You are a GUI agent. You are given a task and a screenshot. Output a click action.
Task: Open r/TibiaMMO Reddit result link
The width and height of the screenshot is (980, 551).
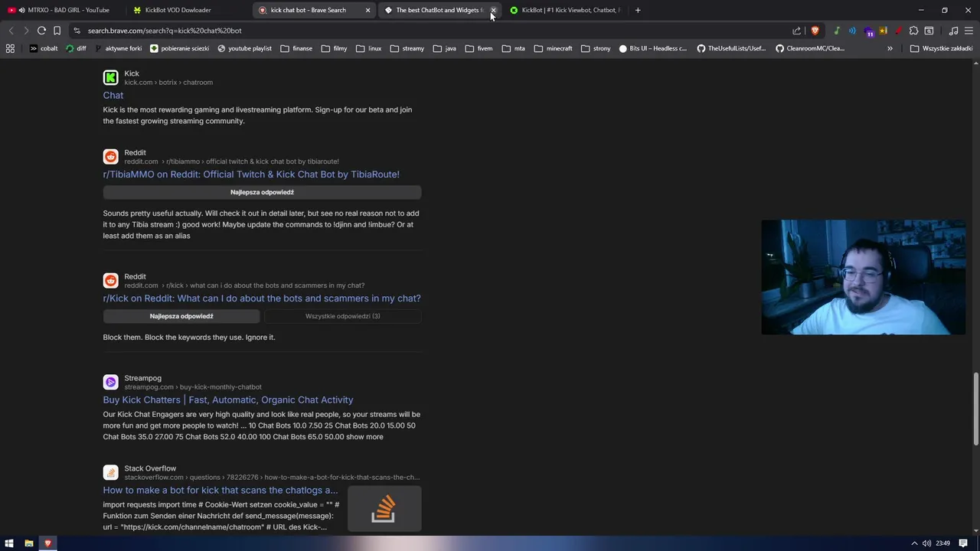click(x=251, y=174)
